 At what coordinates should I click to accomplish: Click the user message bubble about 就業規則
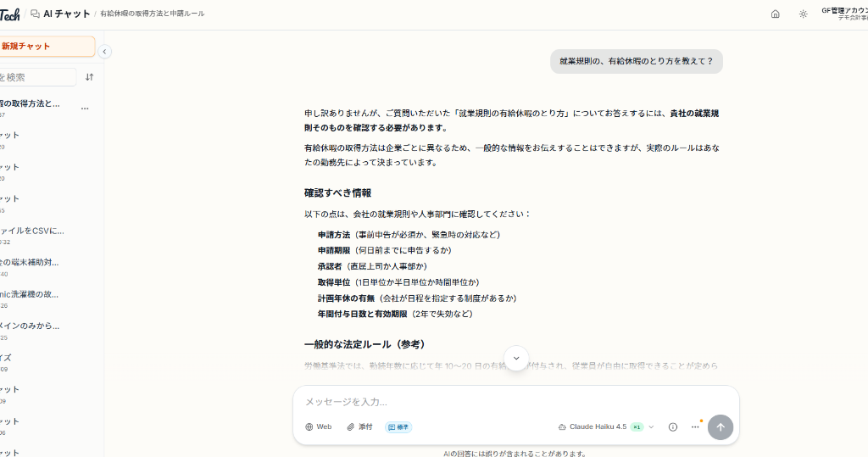[636, 62]
